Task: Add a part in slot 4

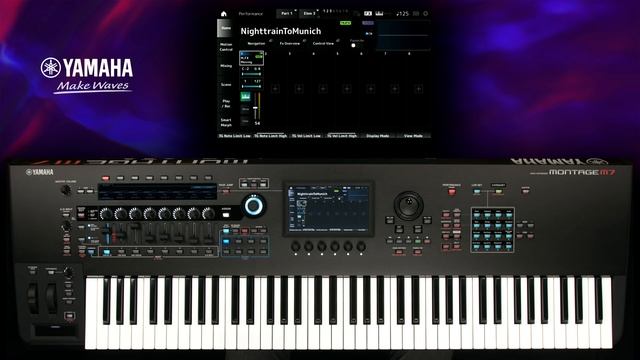Action: 323,89
